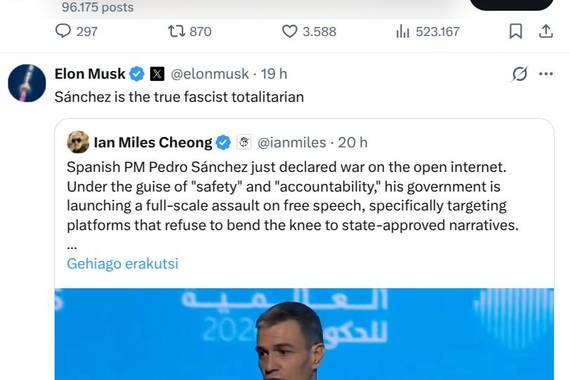
Task: Open view analytics bar chart icon
Action: pos(403,32)
